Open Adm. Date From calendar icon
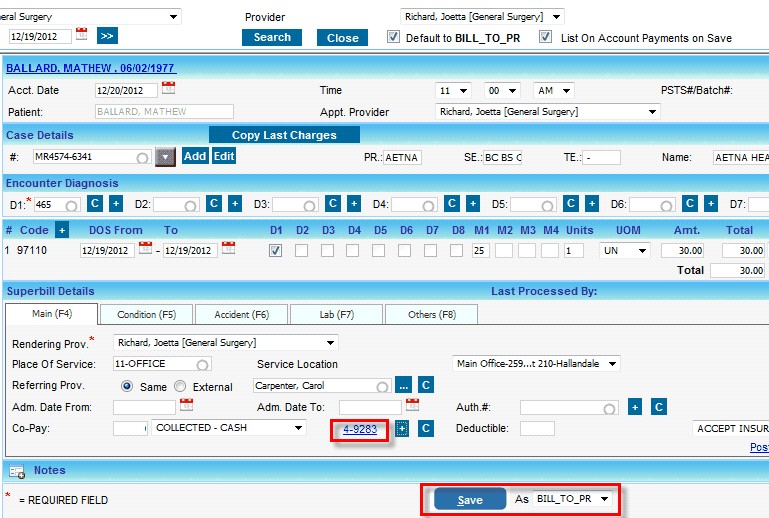 (x=186, y=406)
